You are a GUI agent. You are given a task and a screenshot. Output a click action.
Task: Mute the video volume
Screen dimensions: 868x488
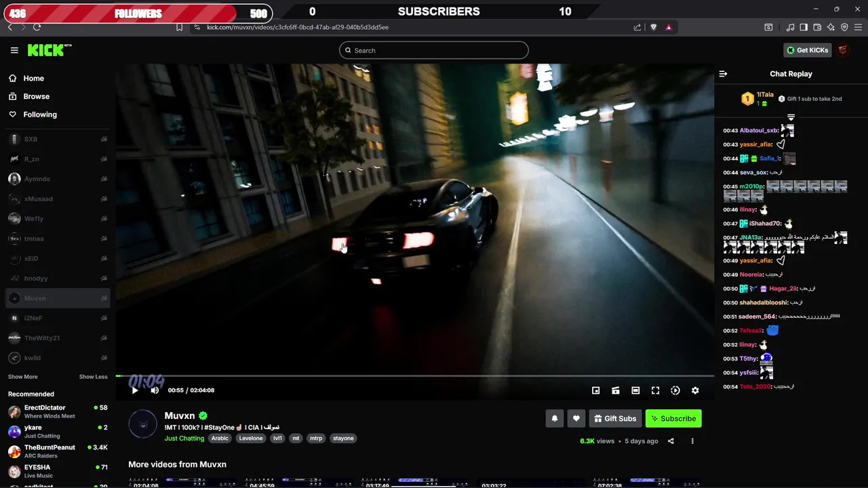(x=155, y=390)
